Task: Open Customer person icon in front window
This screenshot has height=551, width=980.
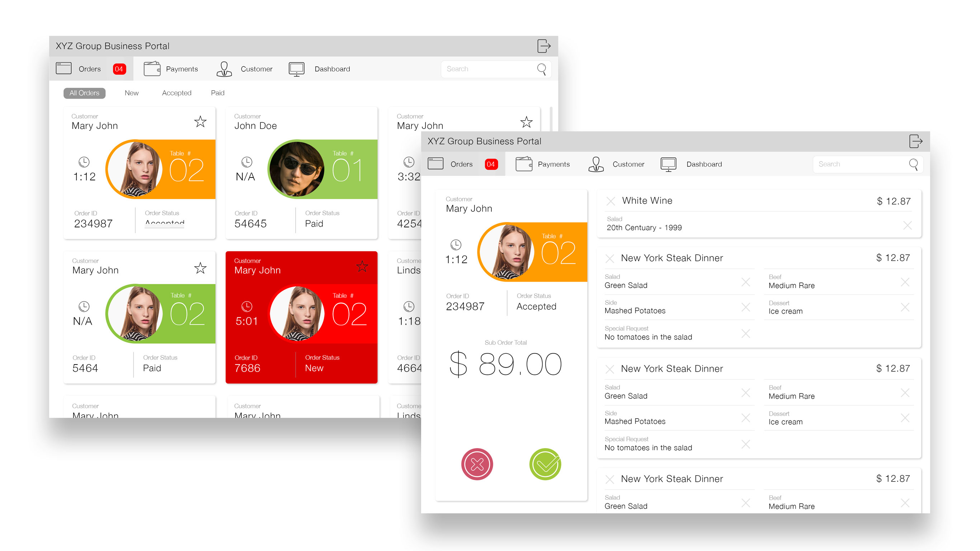Action: click(x=596, y=164)
